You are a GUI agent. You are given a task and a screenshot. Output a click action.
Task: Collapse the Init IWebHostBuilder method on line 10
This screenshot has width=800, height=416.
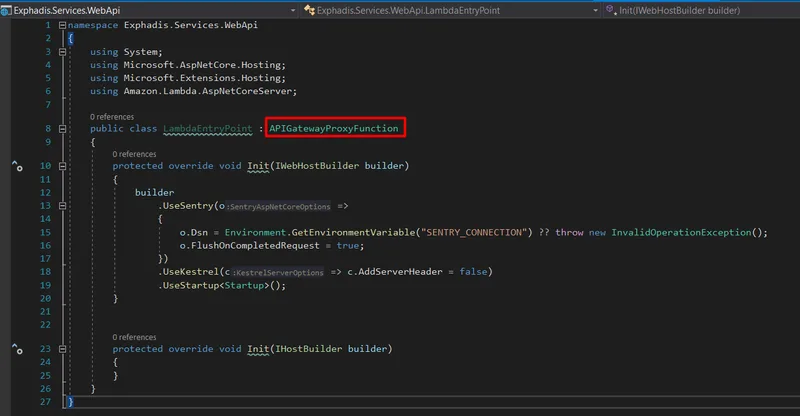pyautogui.click(x=62, y=166)
